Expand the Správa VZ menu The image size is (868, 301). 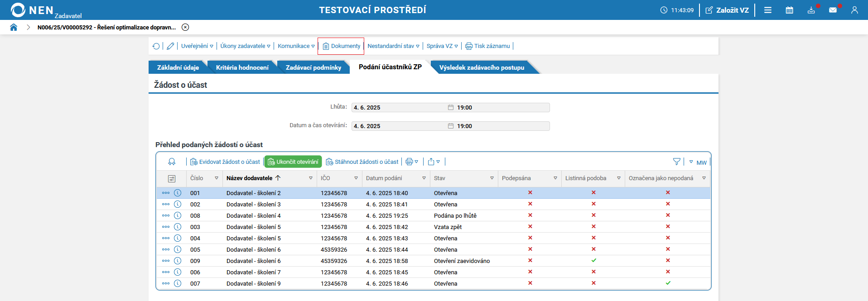442,46
